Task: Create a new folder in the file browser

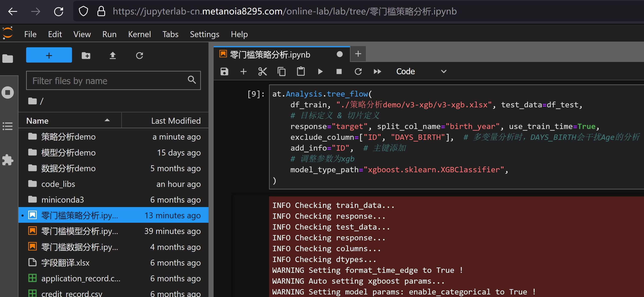Action: click(86, 55)
